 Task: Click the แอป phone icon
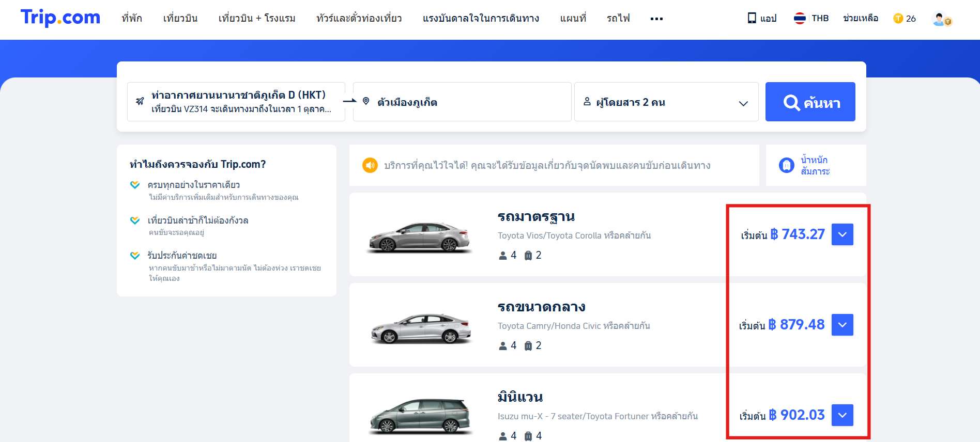click(x=752, y=18)
